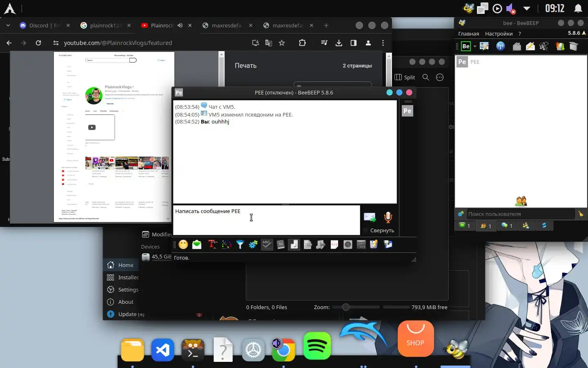Open About in the background window sidebar
The width and height of the screenshot is (588, 368).
click(120, 302)
